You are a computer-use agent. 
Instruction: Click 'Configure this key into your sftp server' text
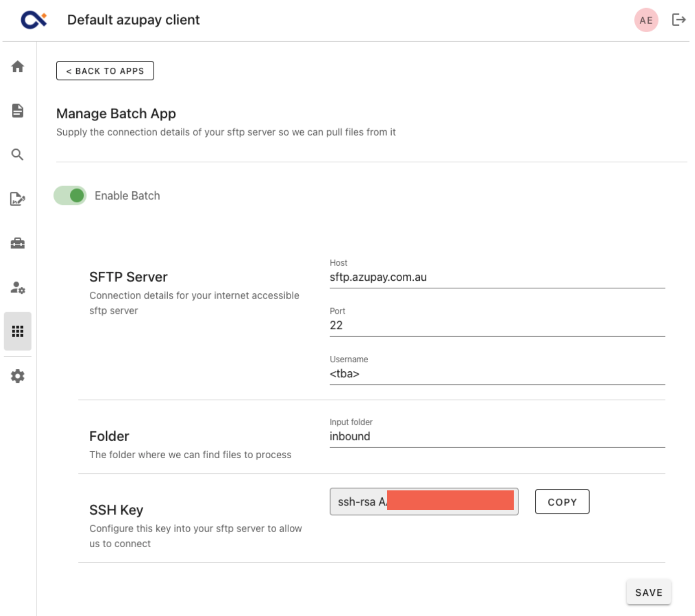pyautogui.click(x=196, y=536)
